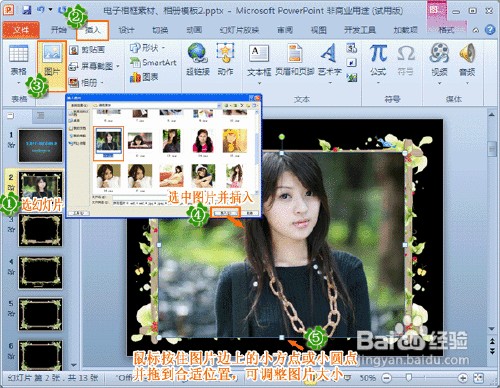
Task: Expand the 公式 equation dropdown arrow
Action: tap(378, 82)
